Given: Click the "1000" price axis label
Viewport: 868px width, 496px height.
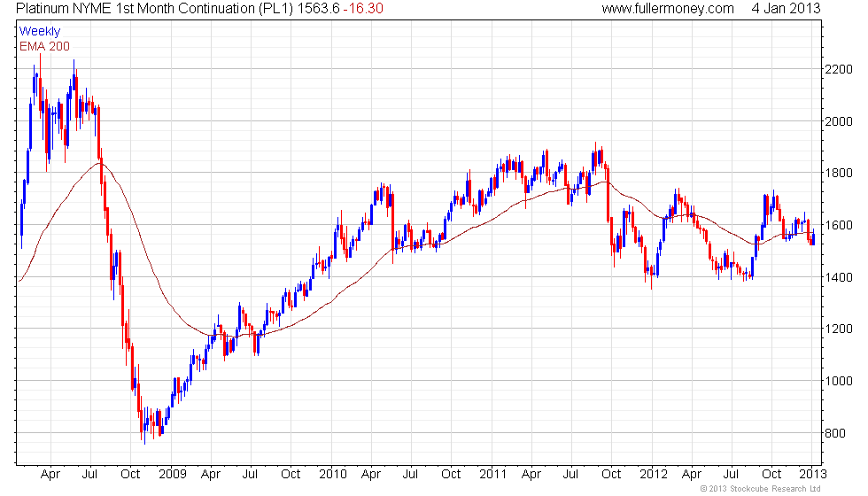Looking at the screenshot, I should (x=838, y=381).
